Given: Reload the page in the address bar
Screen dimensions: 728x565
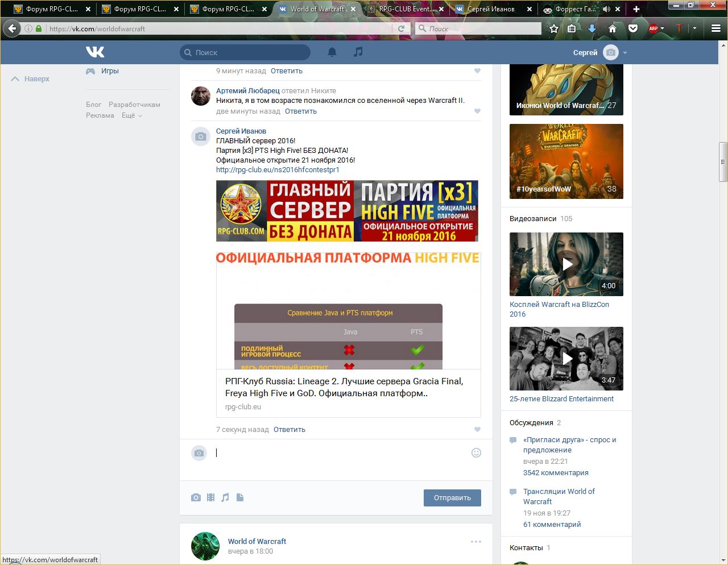Looking at the screenshot, I should [x=401, y=28].
